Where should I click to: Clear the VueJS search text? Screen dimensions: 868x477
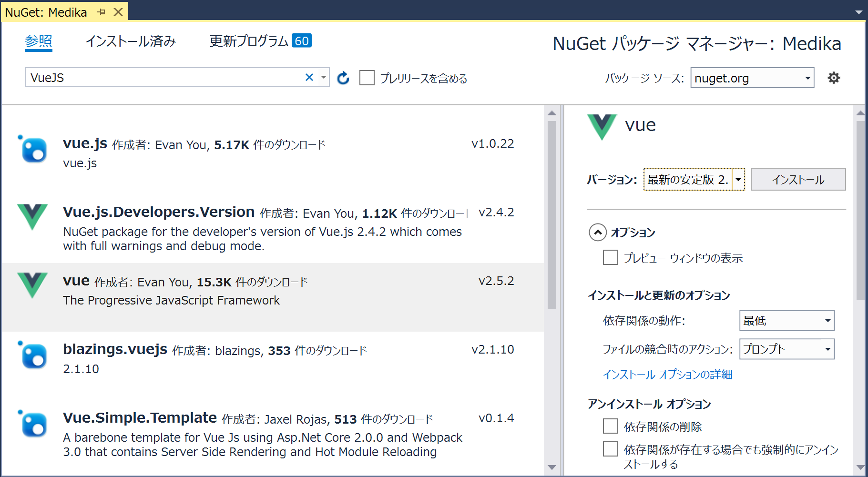pos(309,77)
